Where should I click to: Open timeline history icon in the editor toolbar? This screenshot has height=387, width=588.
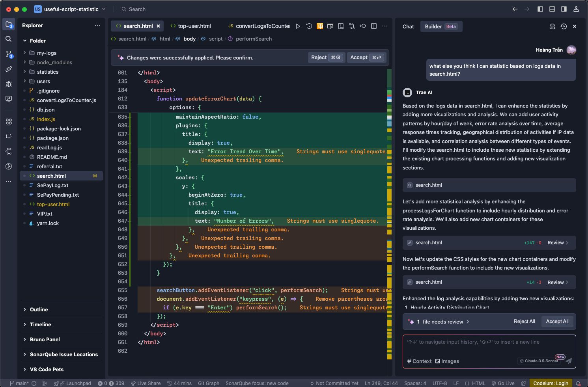tap(309, 26)
